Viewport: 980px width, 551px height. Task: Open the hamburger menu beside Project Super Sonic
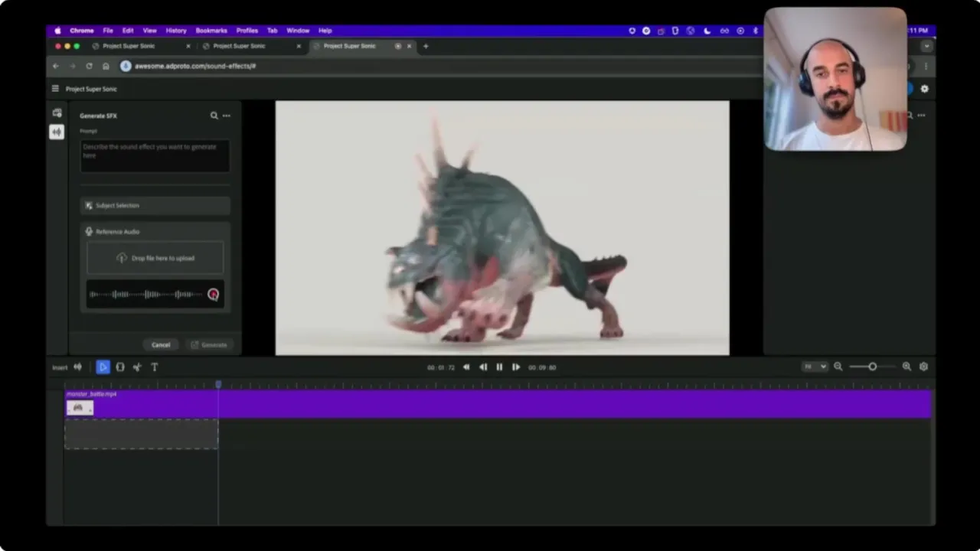[x=55, y=89]
